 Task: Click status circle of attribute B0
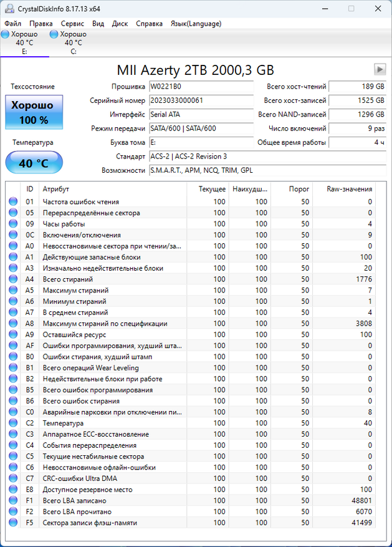pos(13,357)
